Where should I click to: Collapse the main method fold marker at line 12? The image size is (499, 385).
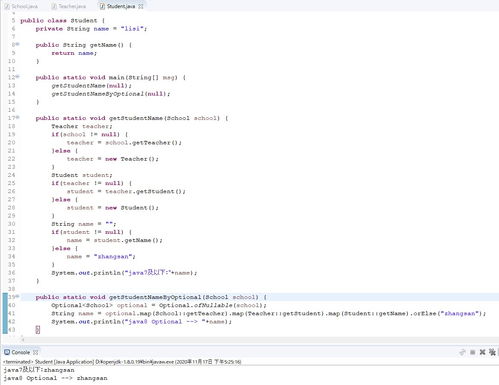click(x=18, y=77)
